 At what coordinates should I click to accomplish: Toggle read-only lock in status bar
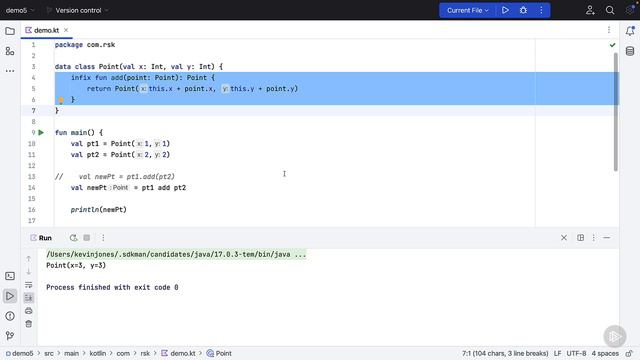coord(630,353)
